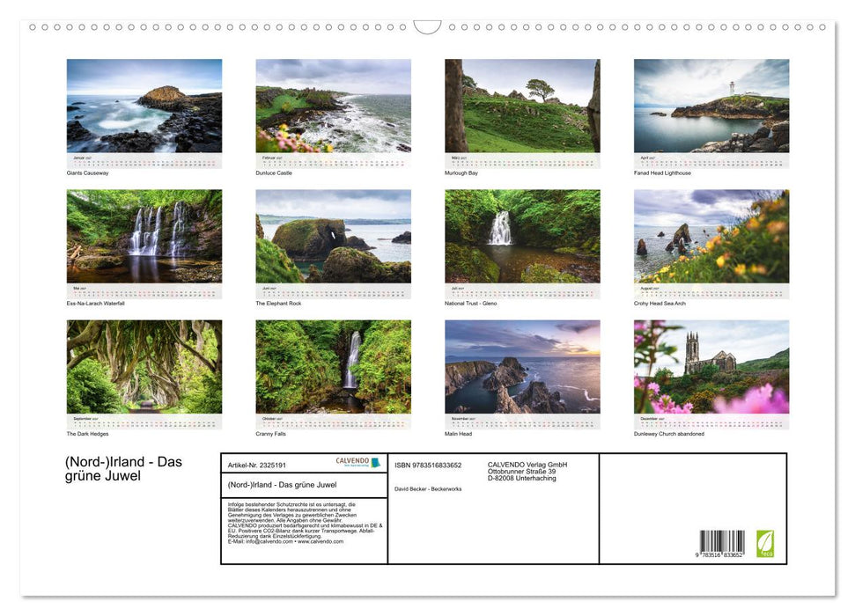The width and height of the screenshot is (855, 616).
Task: Click the Juli calendar date strip
Action: click(522, 291)
